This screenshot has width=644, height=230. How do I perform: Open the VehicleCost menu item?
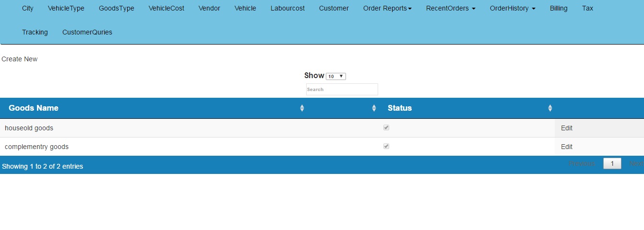(x=167, y=8)
